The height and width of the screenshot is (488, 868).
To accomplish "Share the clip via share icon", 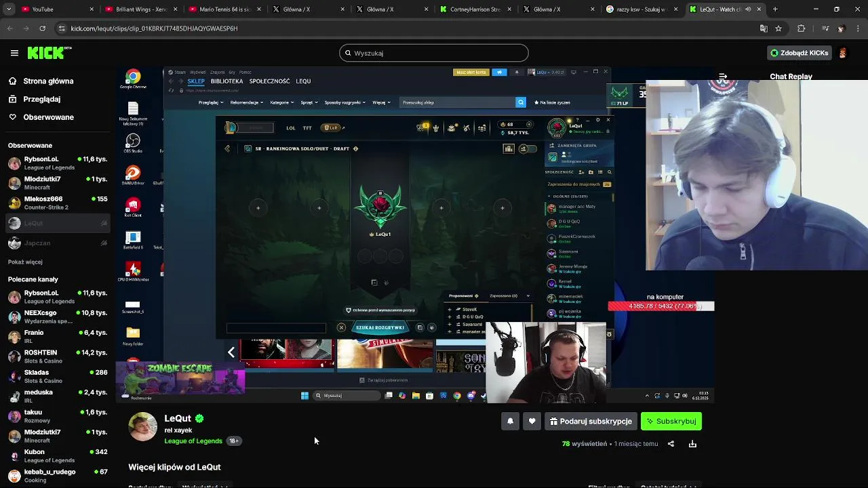I will [x=671, y=444].
